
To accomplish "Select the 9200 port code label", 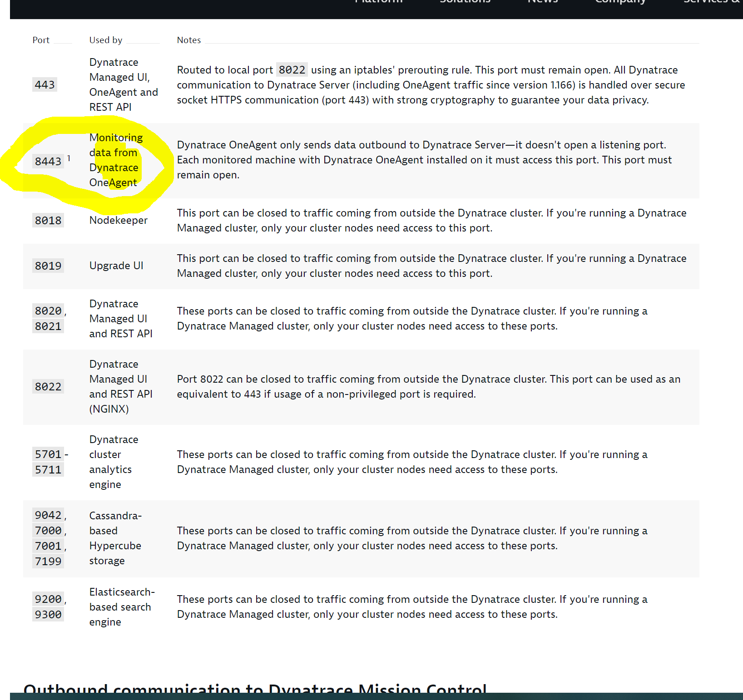I will point(48,599).
